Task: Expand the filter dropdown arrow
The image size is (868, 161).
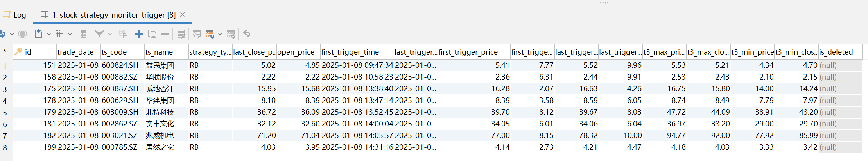Action: coord(110,34)
